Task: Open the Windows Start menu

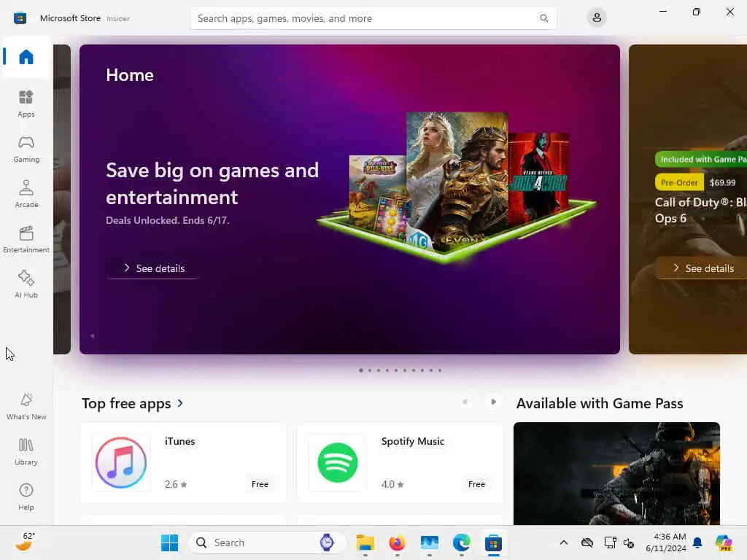Action: pyautogui.click(x=169, y=542)
